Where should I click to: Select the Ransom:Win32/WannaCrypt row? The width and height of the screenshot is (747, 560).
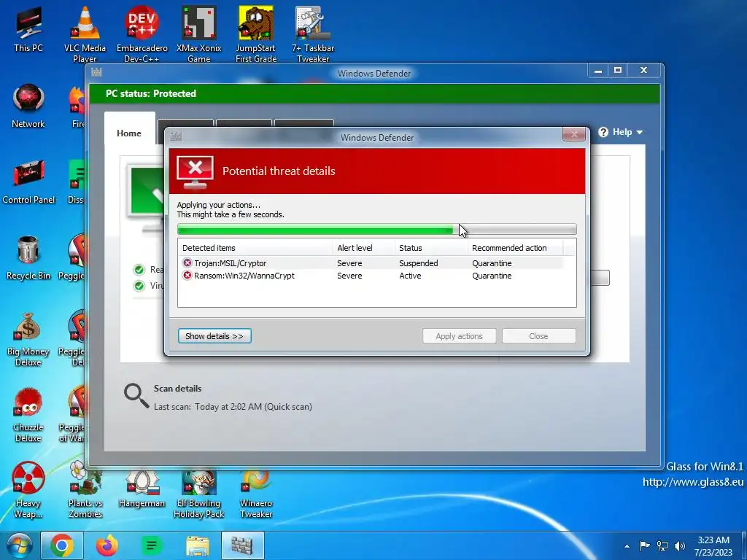[371, 276]
